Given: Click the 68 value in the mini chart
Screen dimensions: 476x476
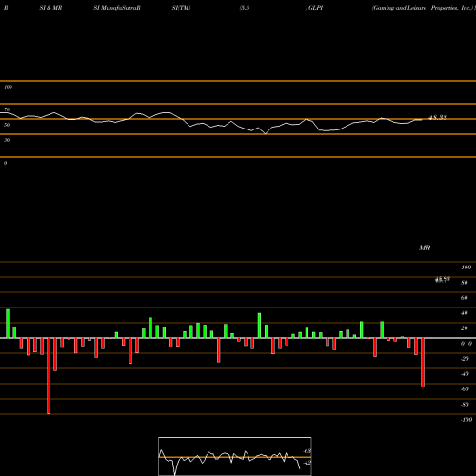Looking at the screenshot, I should coord(307,451).
